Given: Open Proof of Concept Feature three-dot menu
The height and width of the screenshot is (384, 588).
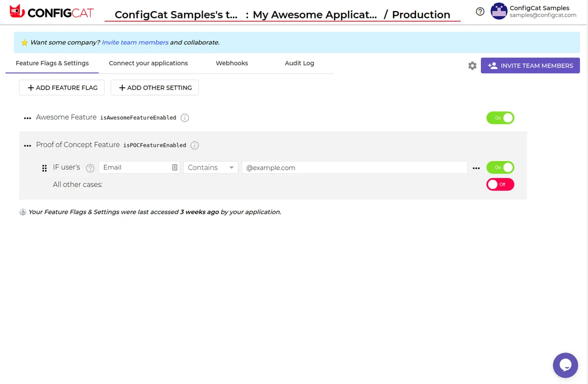Looking at the screenshot, I should tap(28, 146).
